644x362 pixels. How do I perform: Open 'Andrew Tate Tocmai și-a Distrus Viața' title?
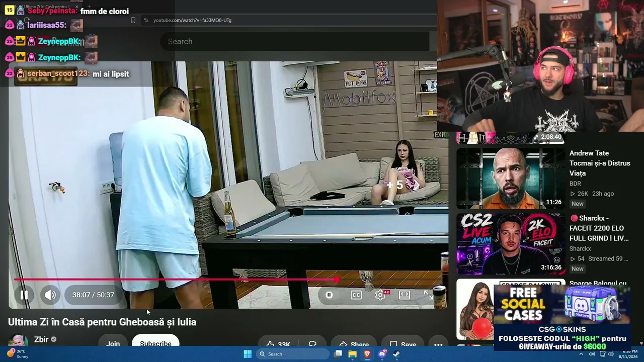pos(600,163)
